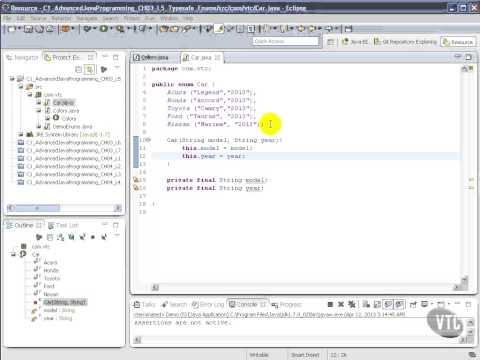Click Open Console icon
This screenshot has width=480, height=360.
(x=441, y=304)
